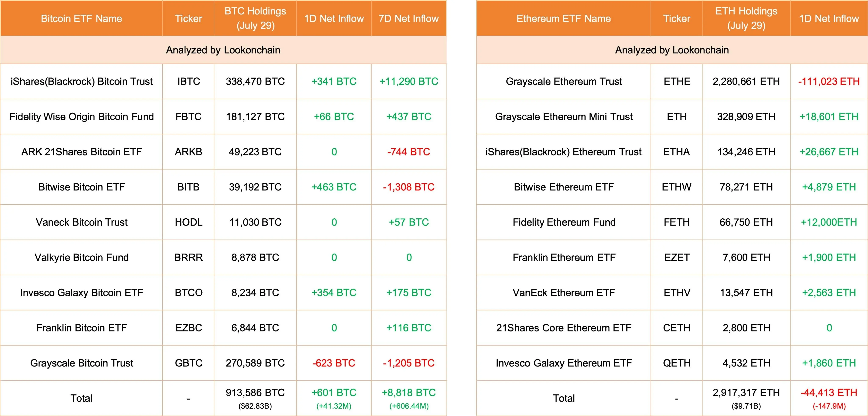Click the 'Ethereum ETF Name' column header
Viewport: 868px width, 416px height.
click(563, 18)
